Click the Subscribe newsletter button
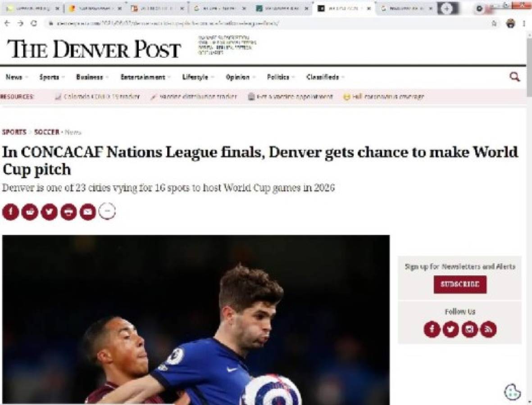 (460, 284)
